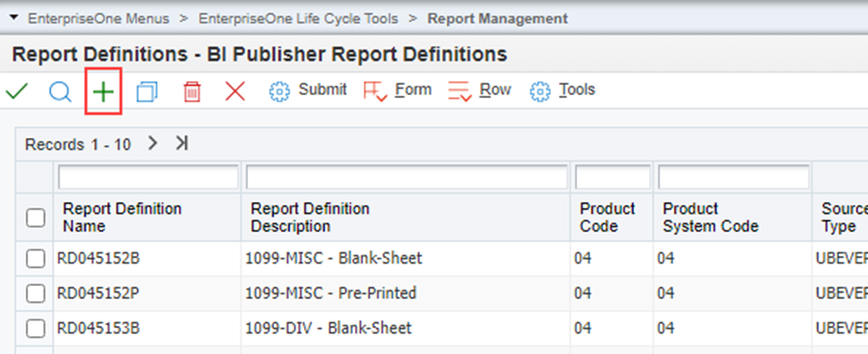Tick the checkbox for RD045153B row
The image size is (868, 354).
pos(35,329)
